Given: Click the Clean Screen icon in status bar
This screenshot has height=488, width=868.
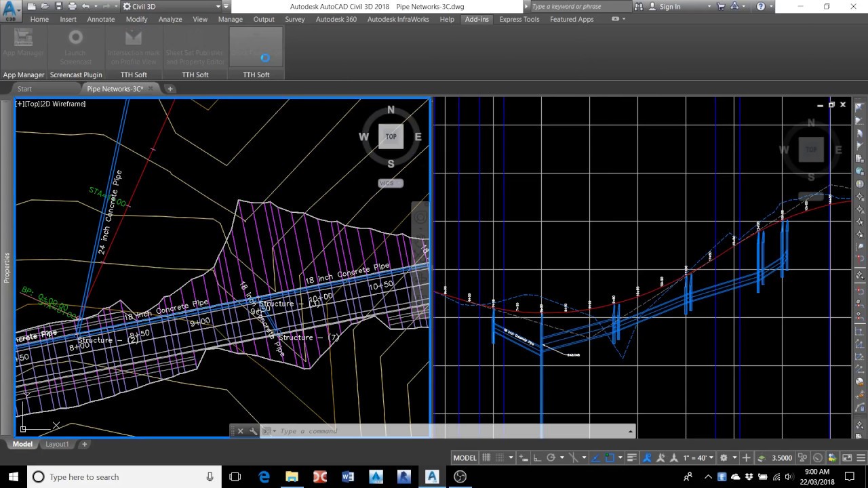Looking at the screenshot, I should [x=846, y=457].
